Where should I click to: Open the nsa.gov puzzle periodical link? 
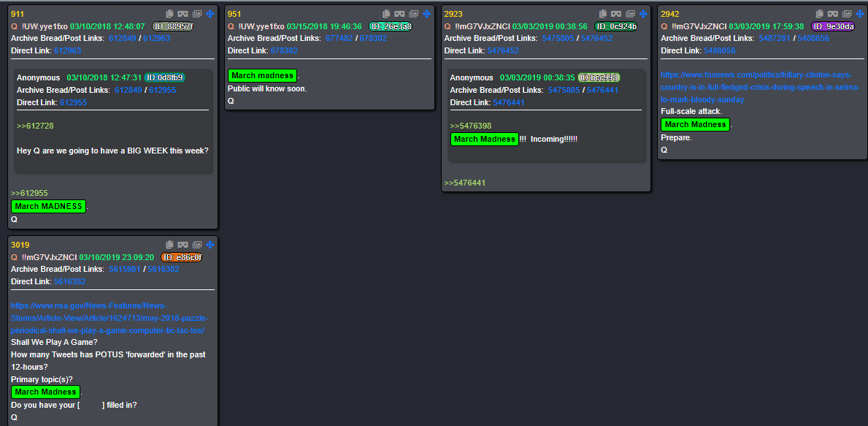tap(110, 318)
